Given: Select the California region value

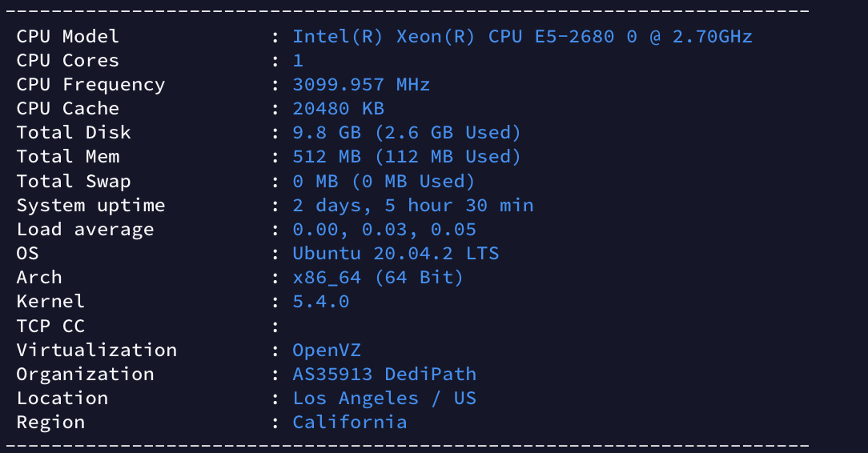Looking at the screenshot, I should [x=349, y=423].
